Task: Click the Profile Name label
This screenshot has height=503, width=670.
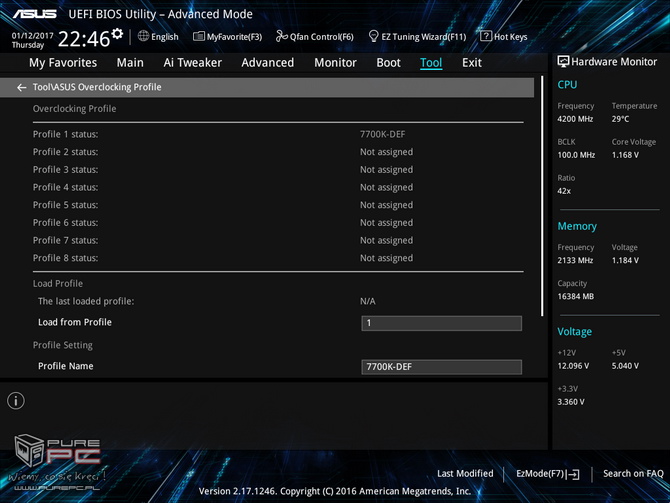Action: click(65, 366)
